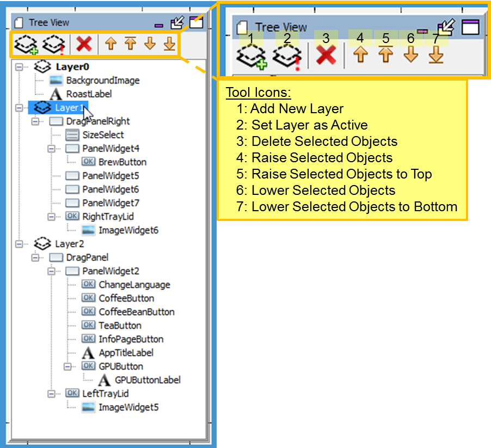
Task: Click Lower Selected Objects to Bottom in left toolbar
Action: (x=169, y=44)
